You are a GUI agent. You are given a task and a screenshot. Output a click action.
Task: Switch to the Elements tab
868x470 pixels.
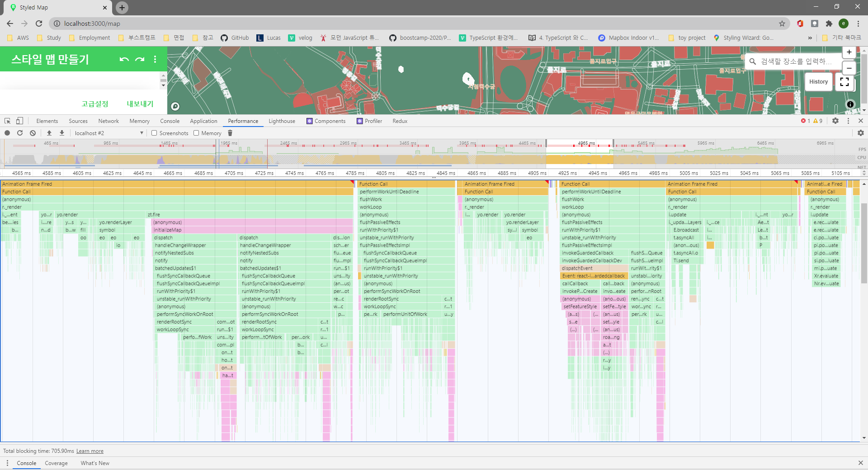(x=47, y=121)
